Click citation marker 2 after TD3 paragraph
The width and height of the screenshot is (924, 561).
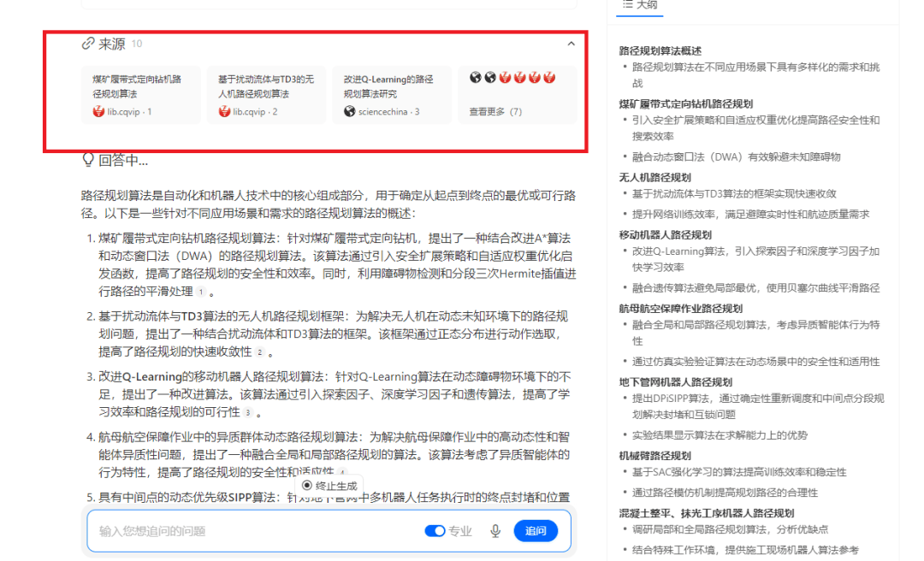259,352
